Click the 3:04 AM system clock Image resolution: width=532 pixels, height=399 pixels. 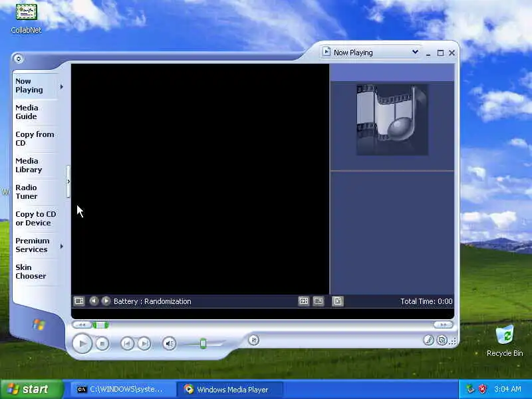tap(507, 389)
